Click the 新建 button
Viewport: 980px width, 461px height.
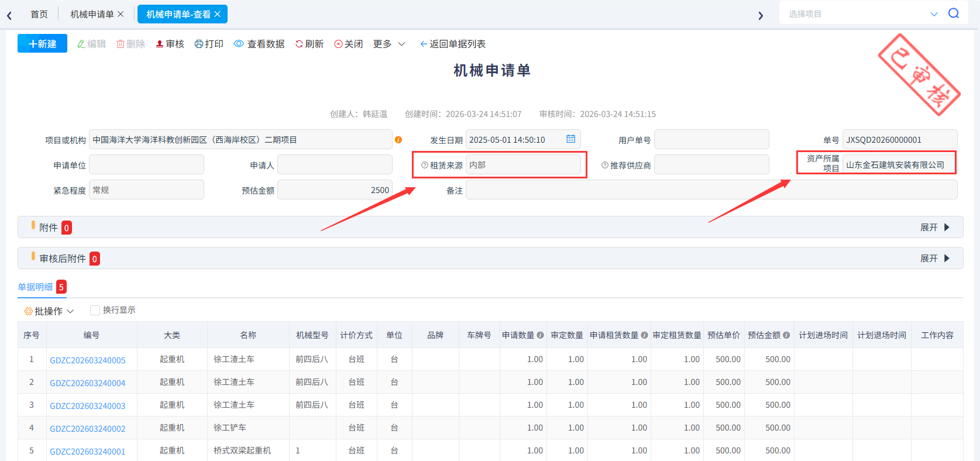point(42,43)
